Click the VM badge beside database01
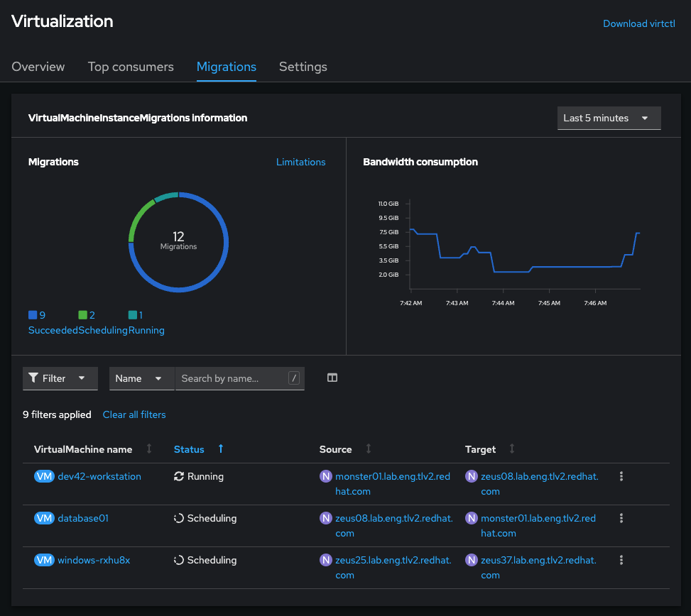This screenshot has height=616, width=691. [44, 518]
